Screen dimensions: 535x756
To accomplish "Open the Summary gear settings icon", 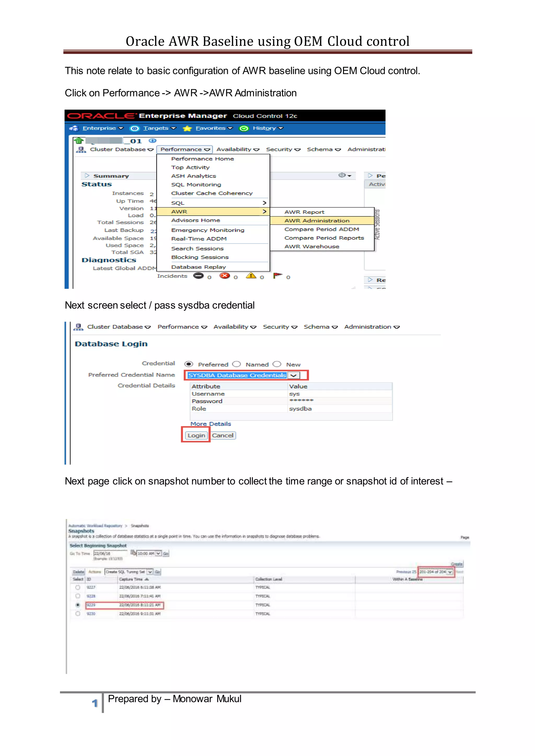I will pos(343,175).
